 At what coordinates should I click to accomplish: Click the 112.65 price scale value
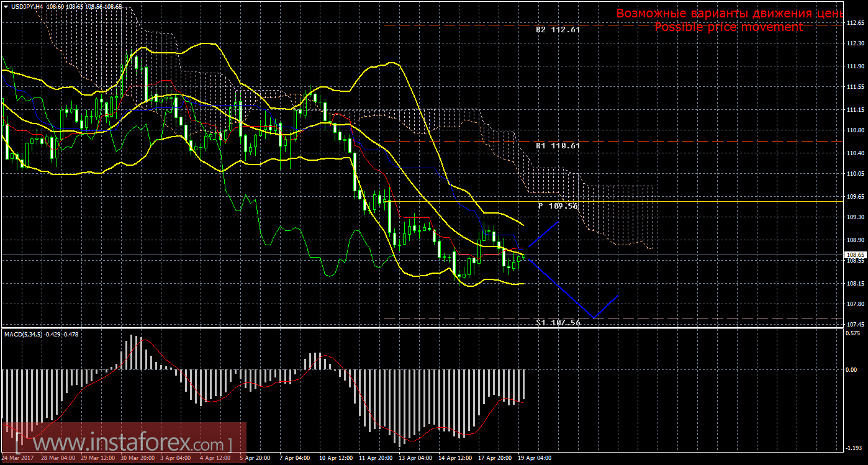pos(855,23)
